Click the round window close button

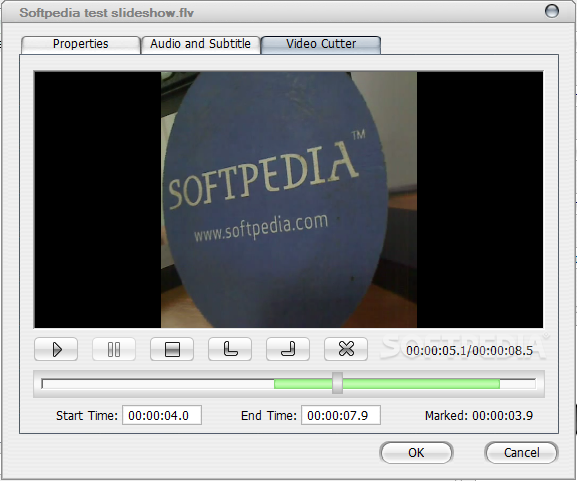pos(552,11)
